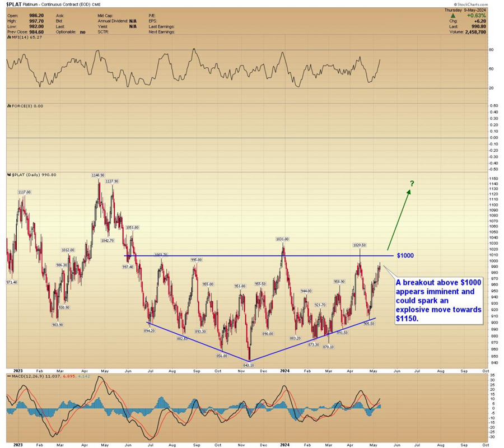Click the green question mark annotation
Screen dimensions: 504x448
coord(412,184)
